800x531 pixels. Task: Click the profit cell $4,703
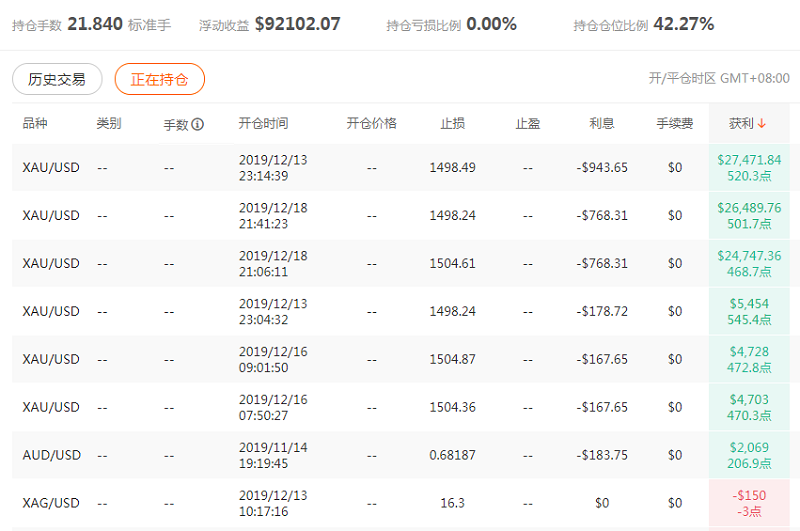tap(749, 408)
